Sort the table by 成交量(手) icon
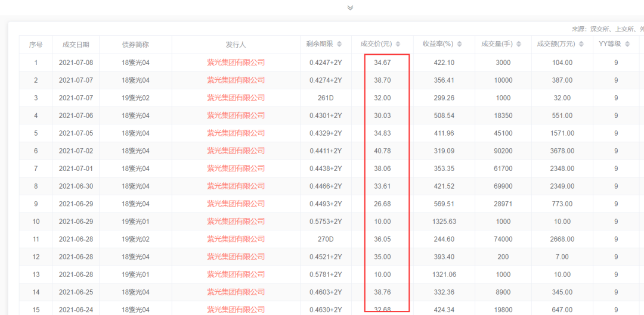Screen dimensions: 644x315 click(x=519, y=45)
